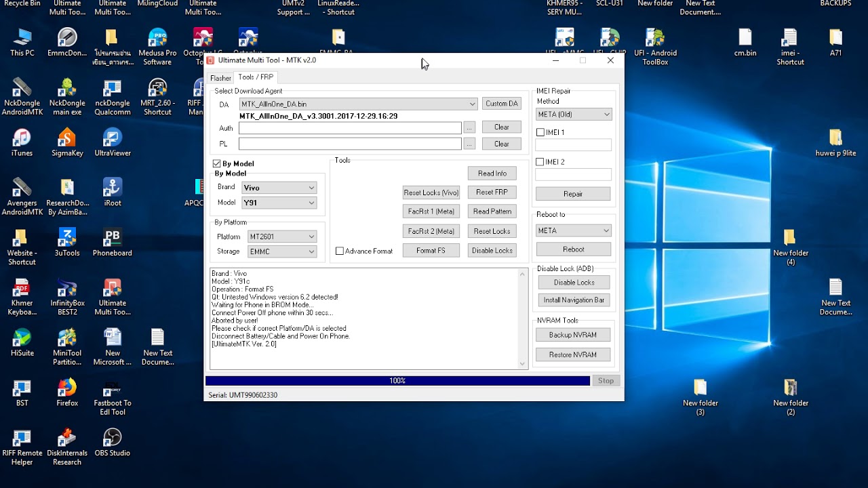Open UFI - Android ToolBox icon
The height and width of the screenshot is (488, 868).
(655, 46)
